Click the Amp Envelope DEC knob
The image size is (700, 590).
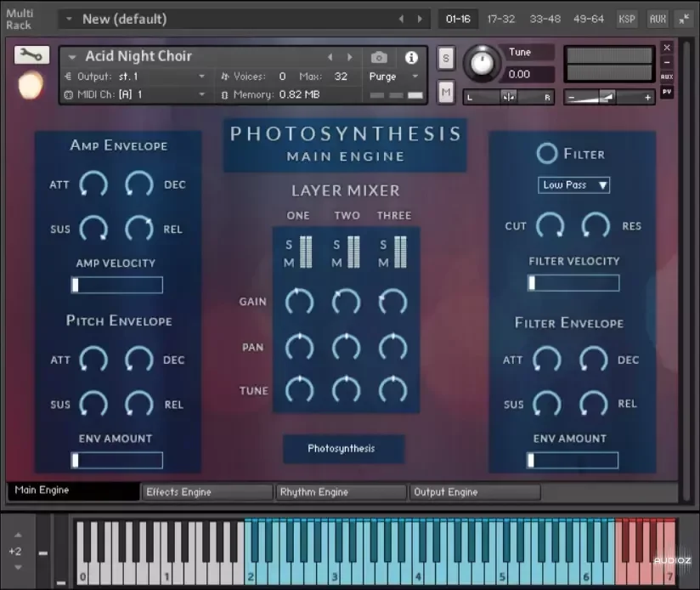pyautogui.click(x=138, y=184)
